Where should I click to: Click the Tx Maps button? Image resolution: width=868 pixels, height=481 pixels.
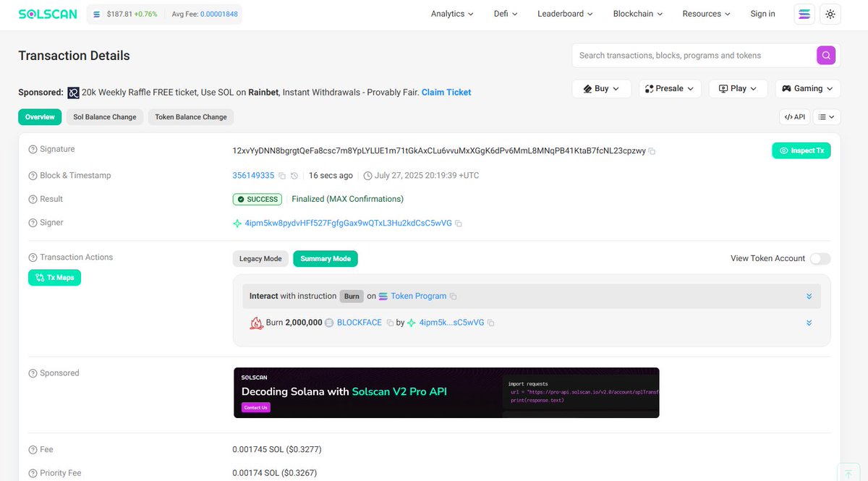point(54,277)
